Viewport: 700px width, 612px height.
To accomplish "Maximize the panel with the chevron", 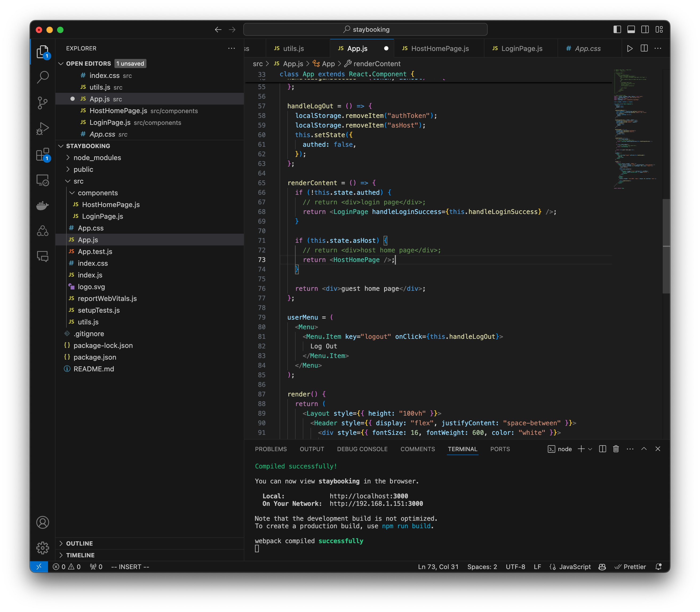I will click(644, 449).
